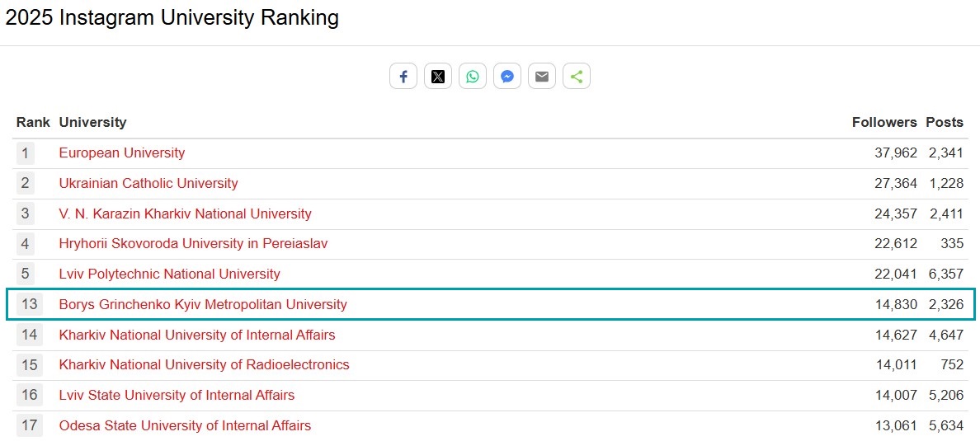Send page via Messenger icon
Viewport: 980px width, 441px height.
pyautogui.click(x=507, y=77)
